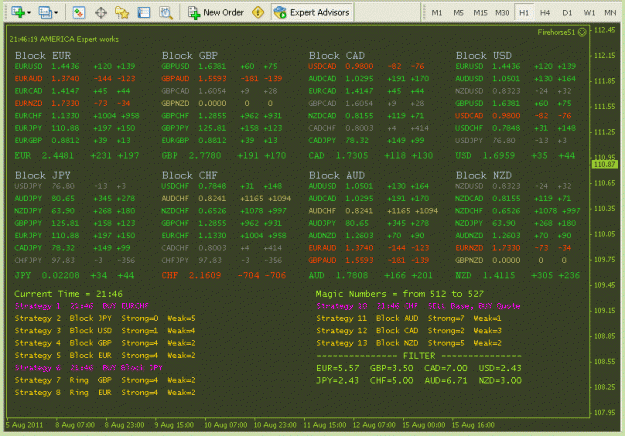Click the Magic Numbers from 512 to 527 line
Image resolution: width=625 pixels, height=436 pixels.
[x=400, y=294]
